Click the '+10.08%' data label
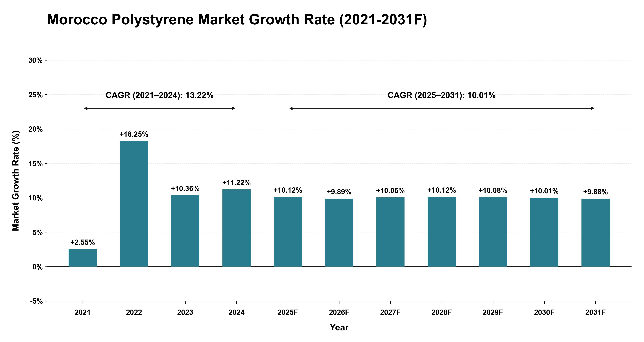Image resolution: width=644 pixels, height=342 pixels. pos(493,190)
